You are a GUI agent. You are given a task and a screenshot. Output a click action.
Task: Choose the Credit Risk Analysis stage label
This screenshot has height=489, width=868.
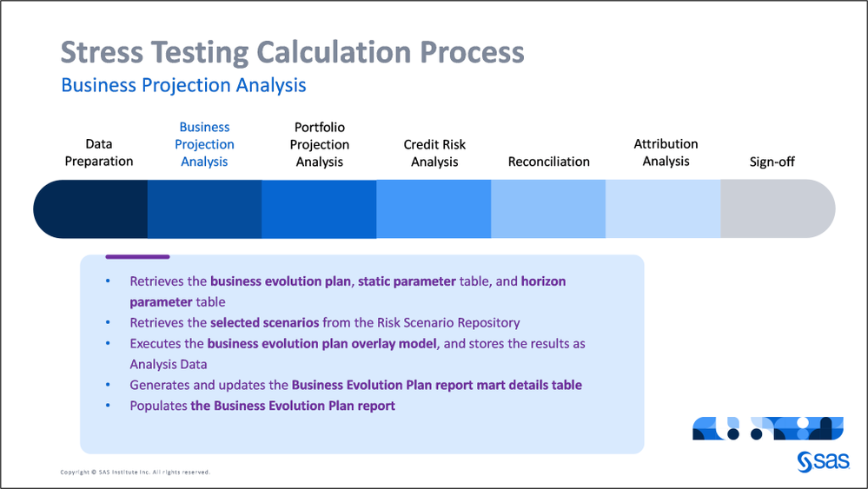434,153
